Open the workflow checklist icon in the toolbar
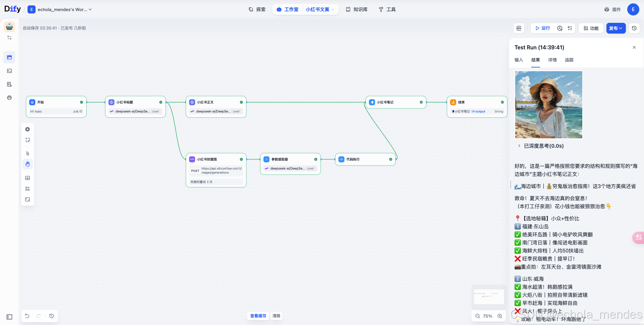This screenshot has width=644, height=325. (x=570, y=28)
